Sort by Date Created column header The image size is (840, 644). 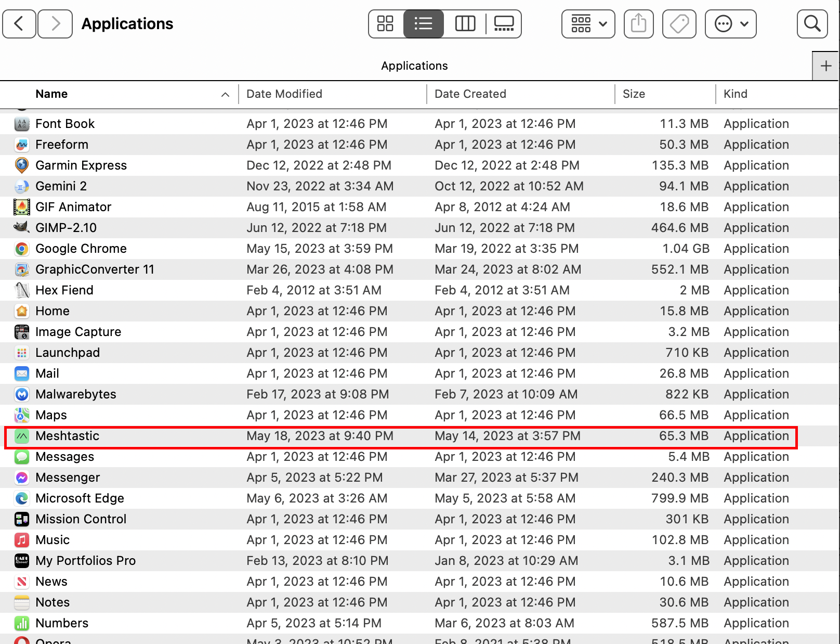[x=470, y=94]
